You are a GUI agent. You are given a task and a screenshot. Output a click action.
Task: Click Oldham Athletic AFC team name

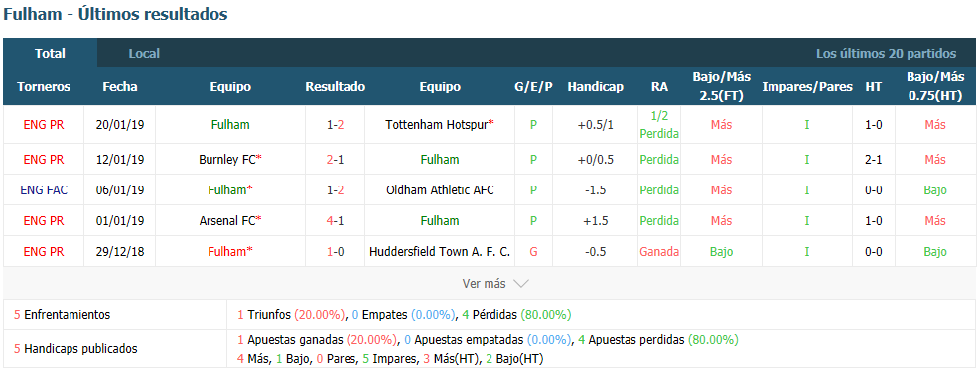[440, 189]
